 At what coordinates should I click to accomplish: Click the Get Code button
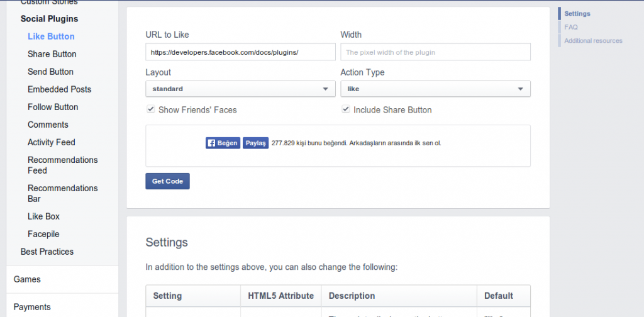[167, 181]
